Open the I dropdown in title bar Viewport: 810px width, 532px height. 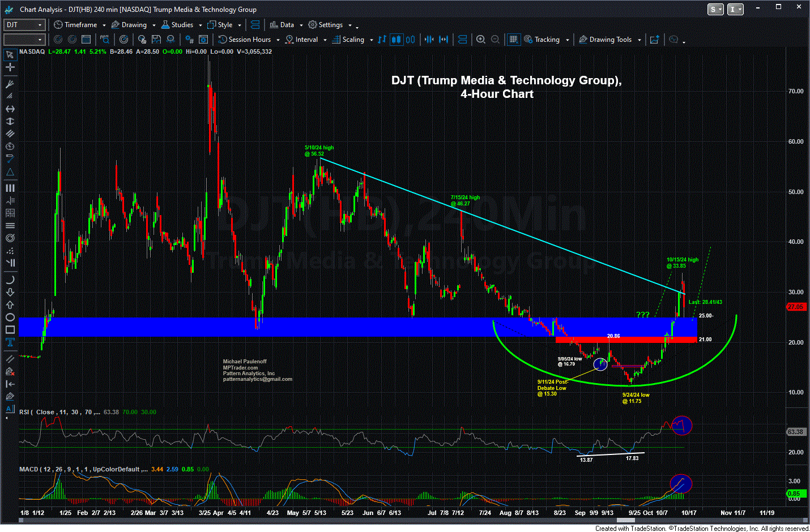coord(735,9)
